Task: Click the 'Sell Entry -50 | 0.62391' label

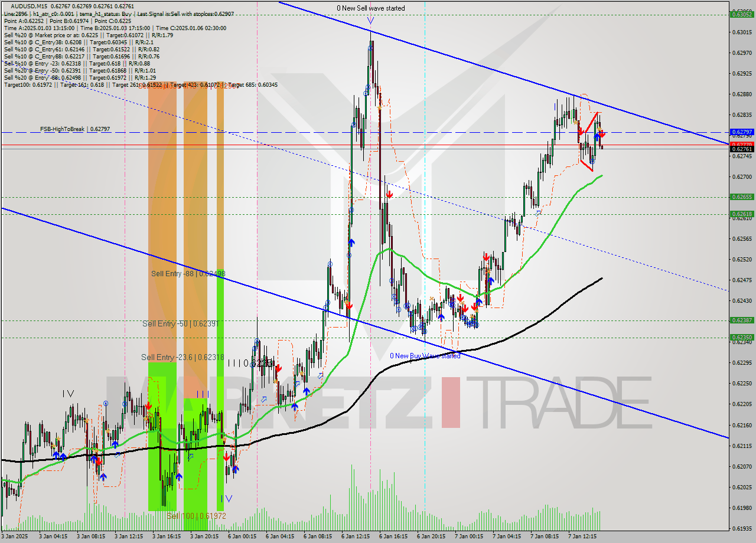Action: pos(181,323)
